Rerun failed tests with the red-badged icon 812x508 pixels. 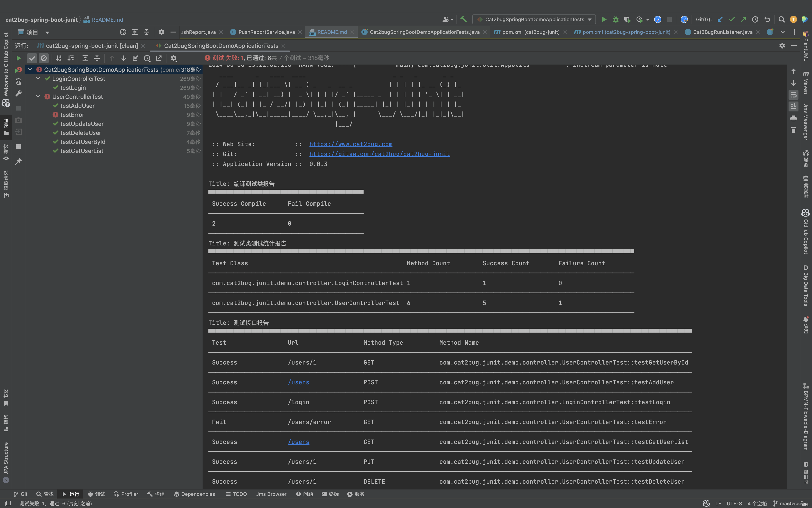[18, 70]
